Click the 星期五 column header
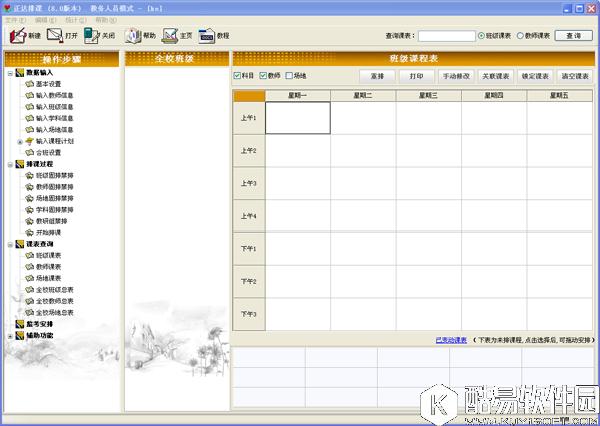 click(x=559, y=95)
